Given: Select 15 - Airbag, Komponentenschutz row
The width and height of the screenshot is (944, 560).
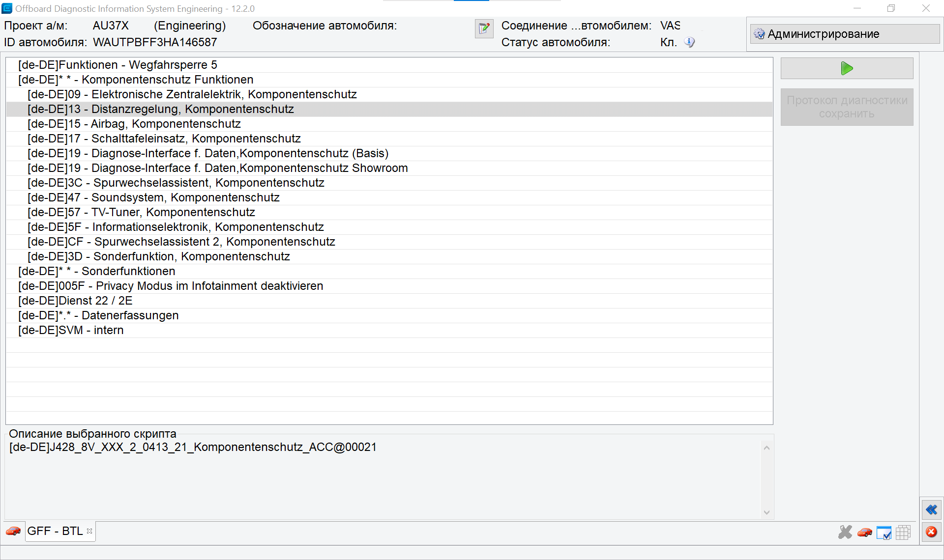Looking at the screenshot, I should pyautogui.click(x=389, y=124).
